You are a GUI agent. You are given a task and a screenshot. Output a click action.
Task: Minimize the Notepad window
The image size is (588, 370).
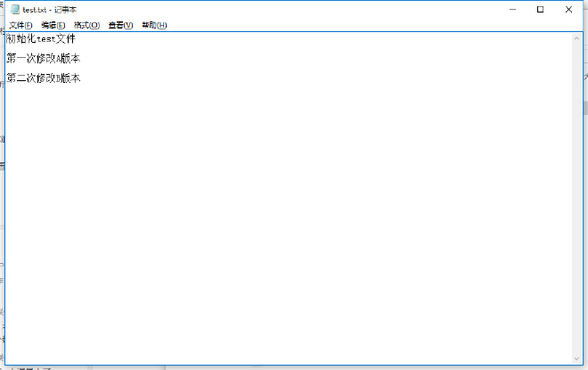point(513,9)
